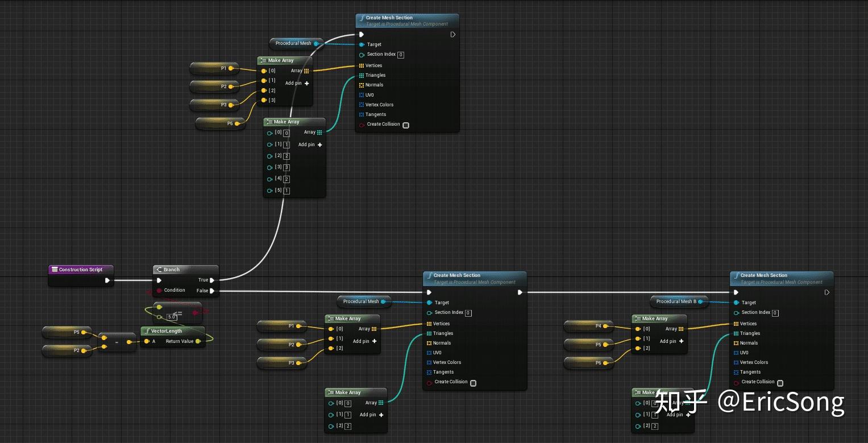Enable Create Collision on the top Create Mesh Section
This screenshot has height=443, width=868.
tap(406, 125)
